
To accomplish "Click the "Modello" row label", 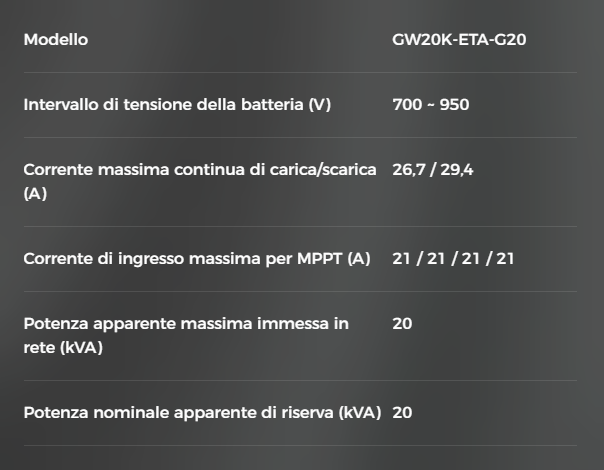I will (x=56, y=40).
